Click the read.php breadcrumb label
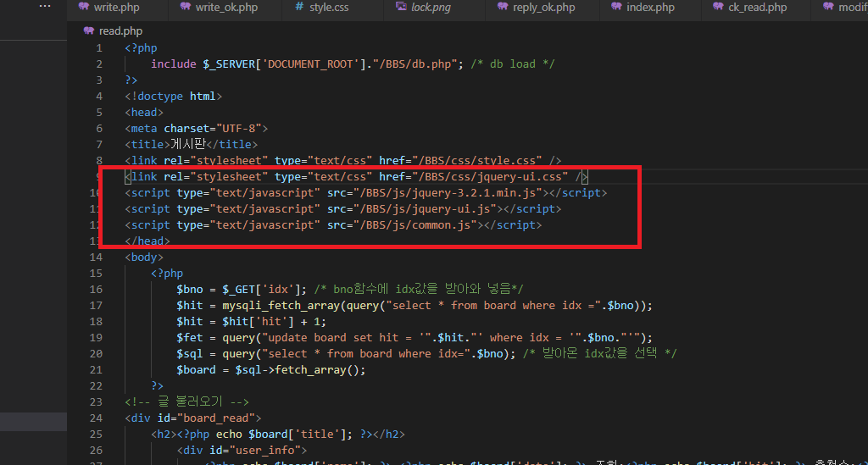Screen dimensions: 868x465 click(120, 31)
